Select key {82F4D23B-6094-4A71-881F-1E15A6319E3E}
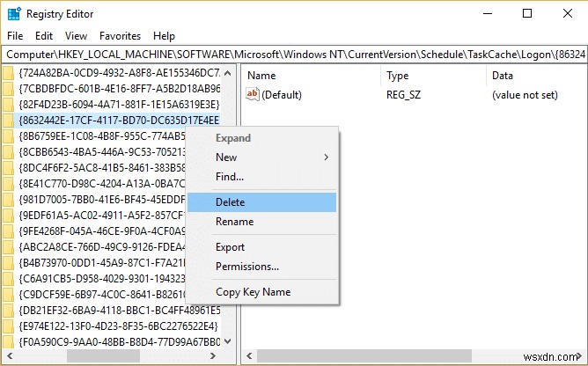Image resolution: width=588 pixels, height=366 pixels. pos(119,104)
